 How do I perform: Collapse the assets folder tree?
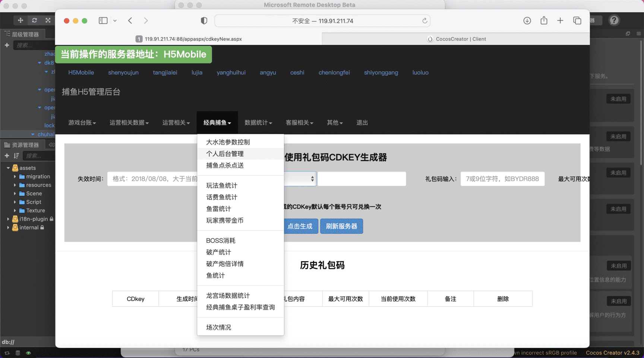(8, 168)
